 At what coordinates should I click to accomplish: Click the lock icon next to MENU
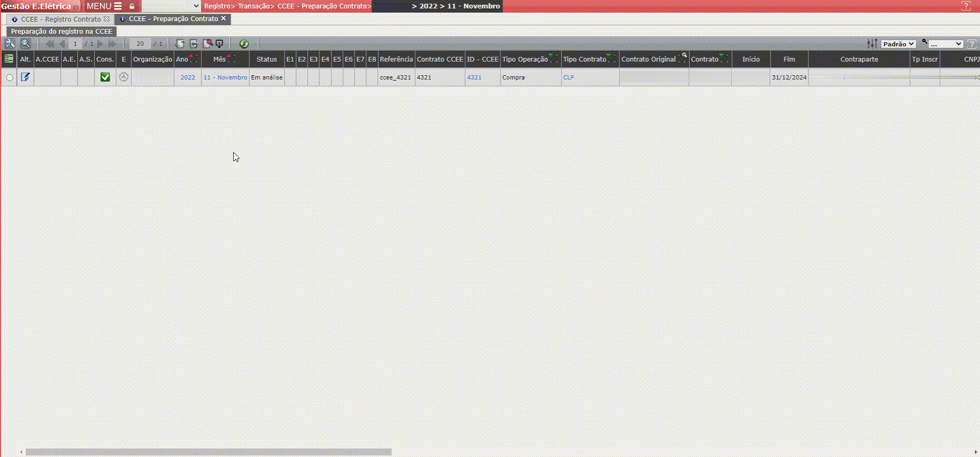[x=132, y=6]
